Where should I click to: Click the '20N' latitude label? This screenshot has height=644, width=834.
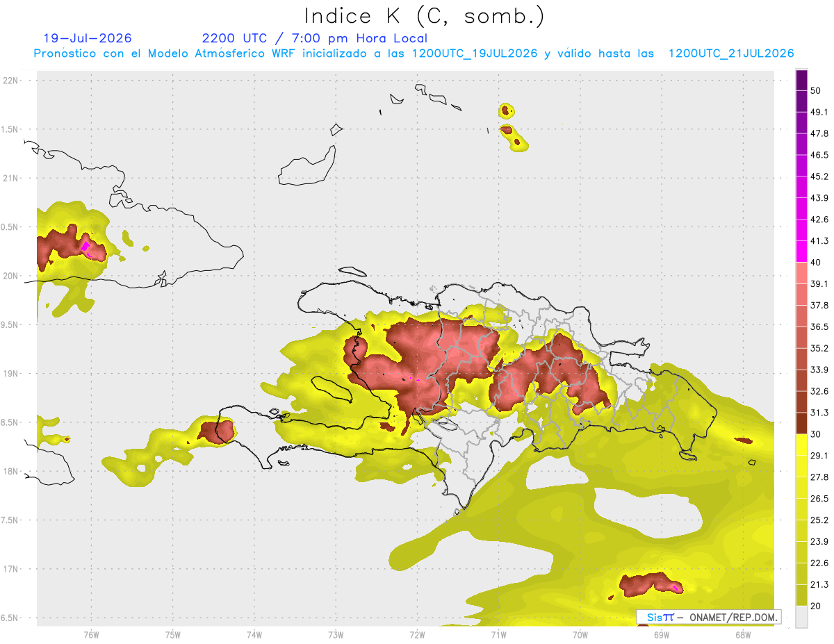coord(12,276)
